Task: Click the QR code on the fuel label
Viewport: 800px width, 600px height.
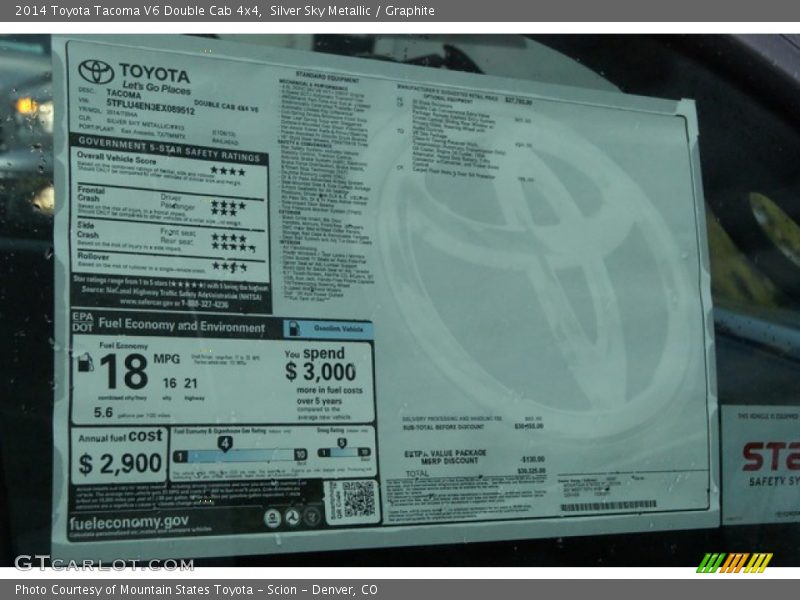Action: [359, 498]
